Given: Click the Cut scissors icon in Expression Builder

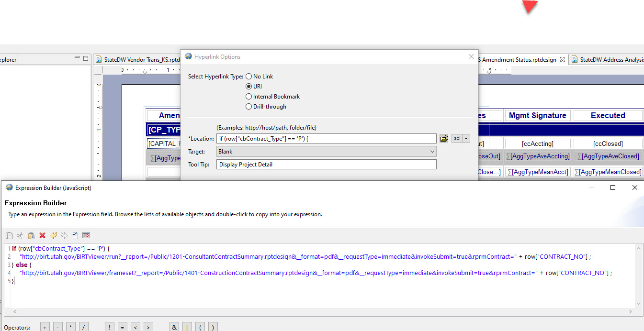Looking at the screenshot, I should (20, 235).
